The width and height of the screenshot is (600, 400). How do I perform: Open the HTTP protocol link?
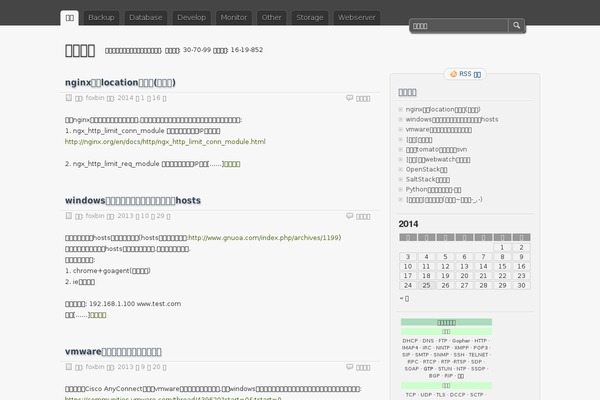coord(481,341)
